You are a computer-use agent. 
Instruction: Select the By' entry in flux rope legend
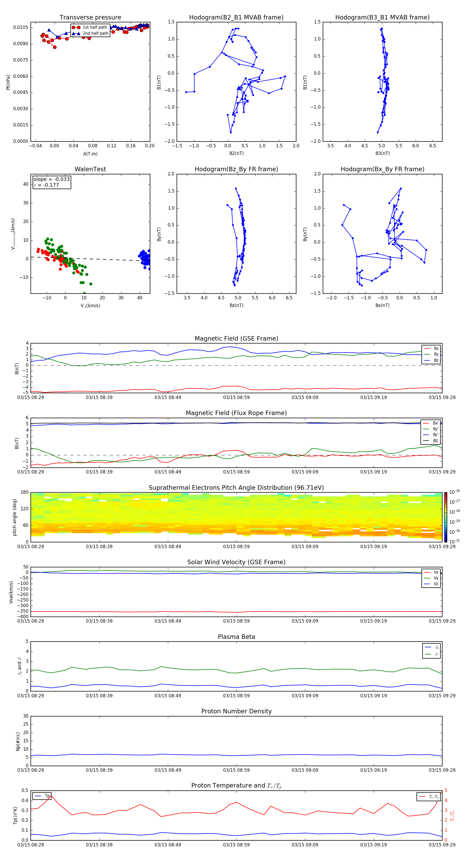click(431, 429)
